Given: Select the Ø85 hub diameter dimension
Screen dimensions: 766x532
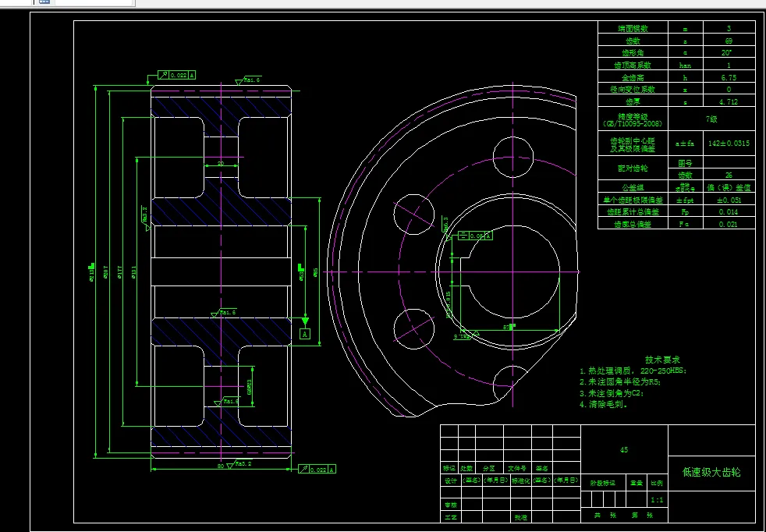Looking at the screenshot, I should [x=316, y=271].
